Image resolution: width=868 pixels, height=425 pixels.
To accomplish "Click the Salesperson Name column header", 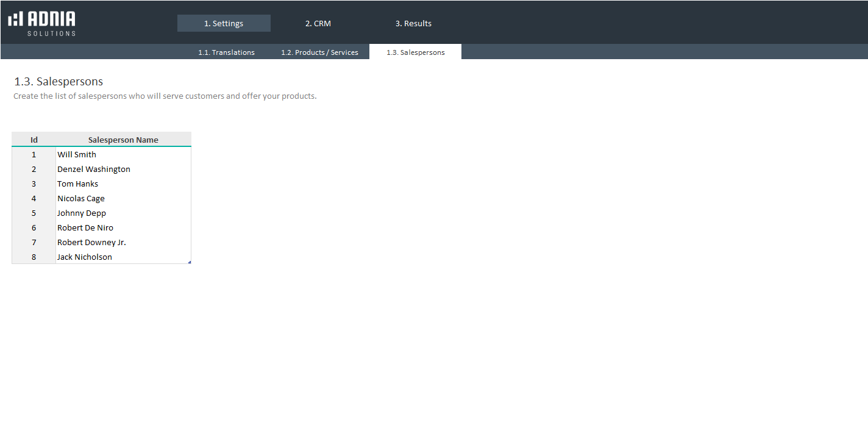I will point(123,140).
